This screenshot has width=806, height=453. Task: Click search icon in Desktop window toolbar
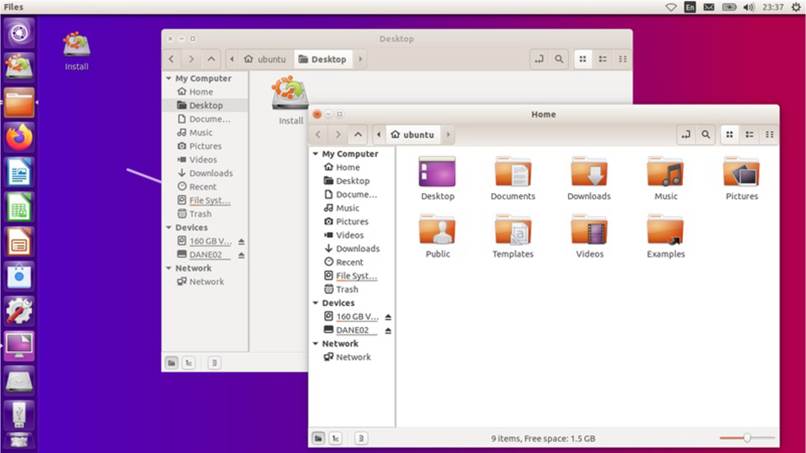click(x=559, y=59)
